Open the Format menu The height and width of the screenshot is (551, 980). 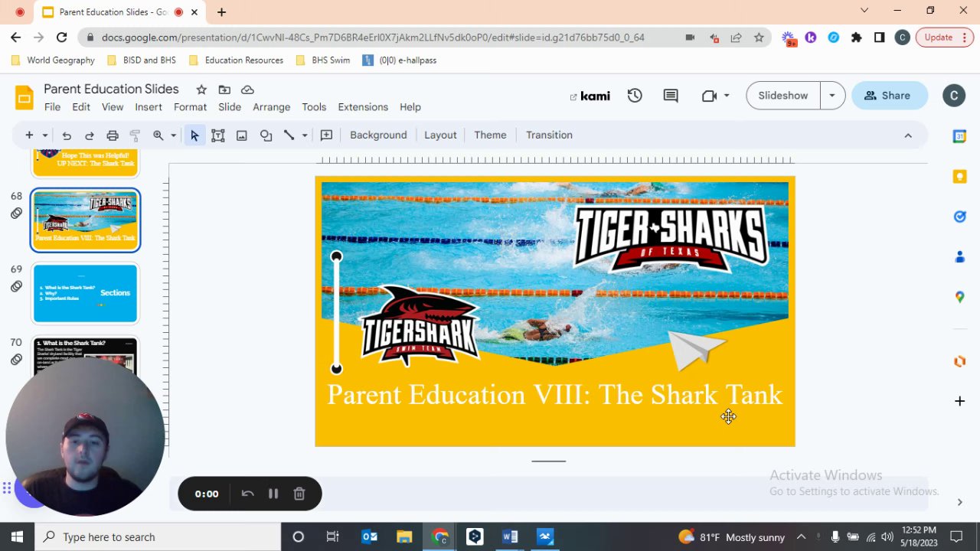tap(190, 107)
